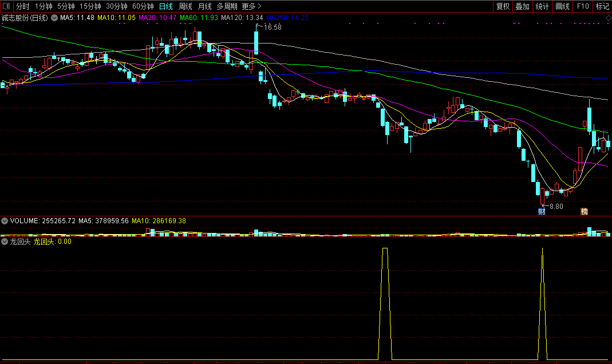612x364 pixels.
Task: Click the MA5: 11.48 label
Action: 77,18
